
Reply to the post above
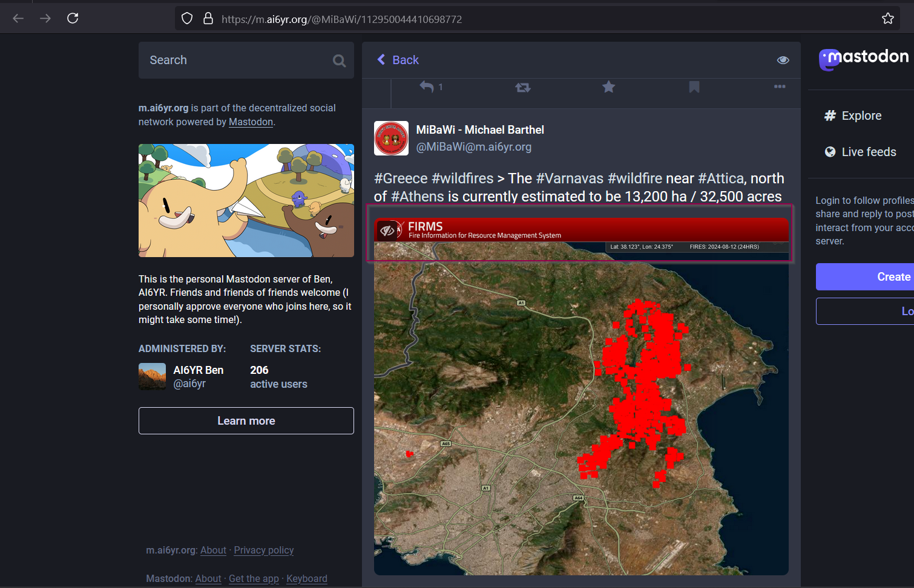tap(427, 87)
